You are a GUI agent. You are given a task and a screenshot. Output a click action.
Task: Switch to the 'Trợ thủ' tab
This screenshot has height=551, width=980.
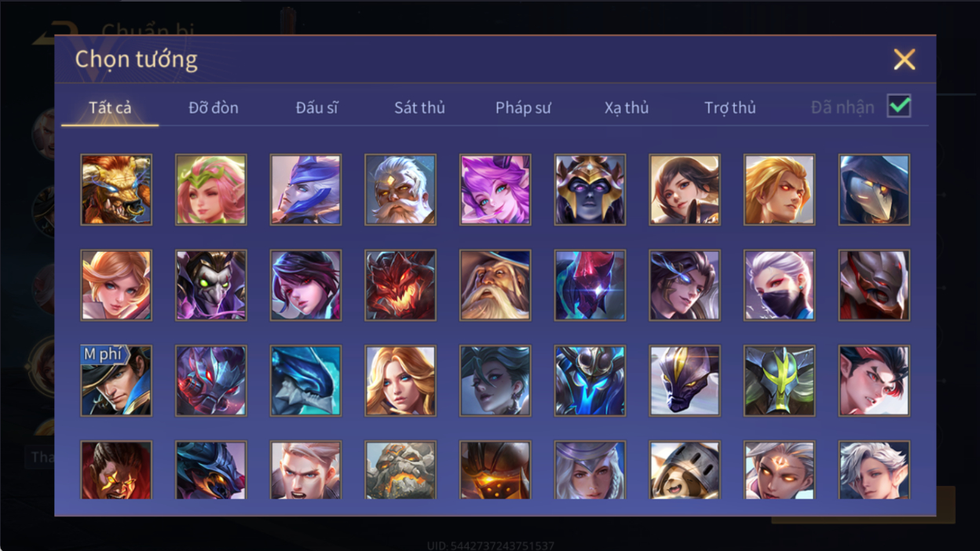pyautogui.click(x=730, y=108)
